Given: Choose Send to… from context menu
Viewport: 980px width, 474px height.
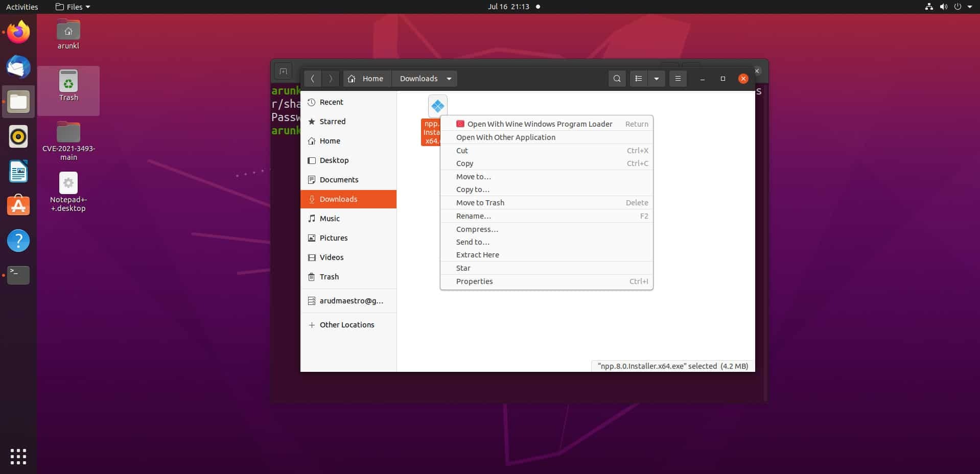Looking at the screenshot, I should [547, 242].
